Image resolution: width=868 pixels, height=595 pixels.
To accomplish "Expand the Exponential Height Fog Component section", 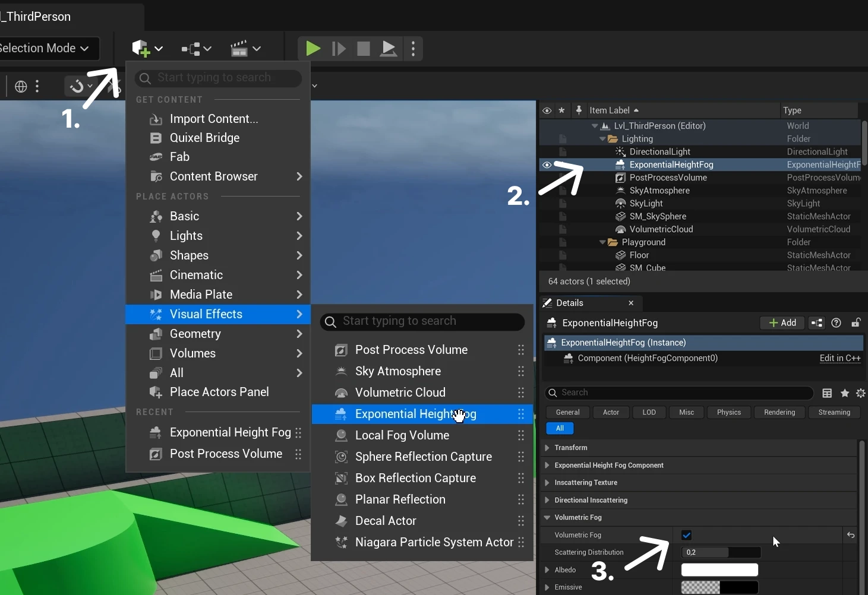I will tap(547, 466).
